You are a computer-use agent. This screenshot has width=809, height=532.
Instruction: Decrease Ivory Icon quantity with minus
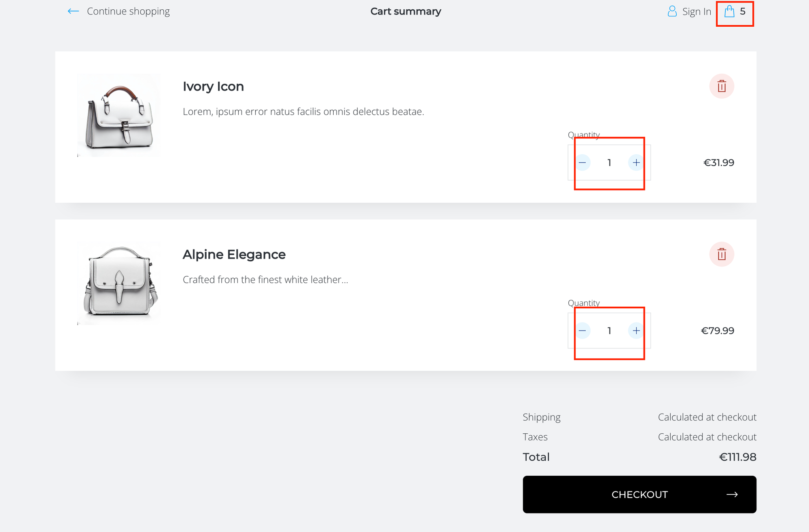[x=582, y=163]
